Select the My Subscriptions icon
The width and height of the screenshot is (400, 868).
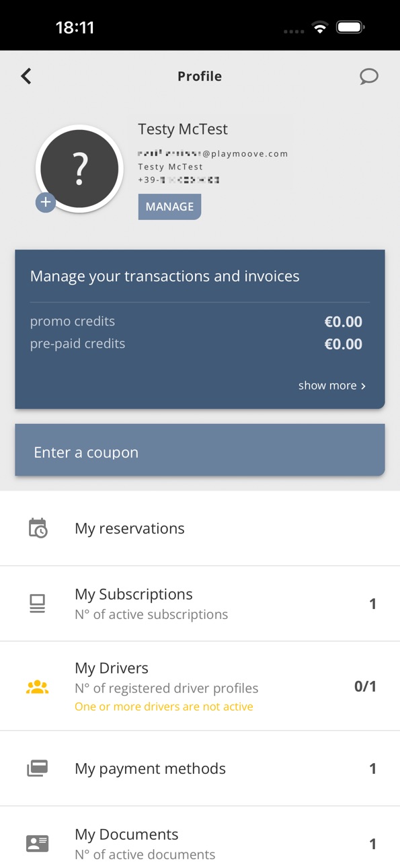(38, 604)
